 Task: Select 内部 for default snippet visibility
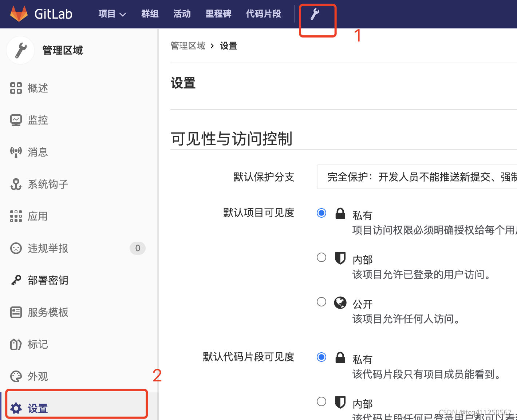click(x=321, y=401)
